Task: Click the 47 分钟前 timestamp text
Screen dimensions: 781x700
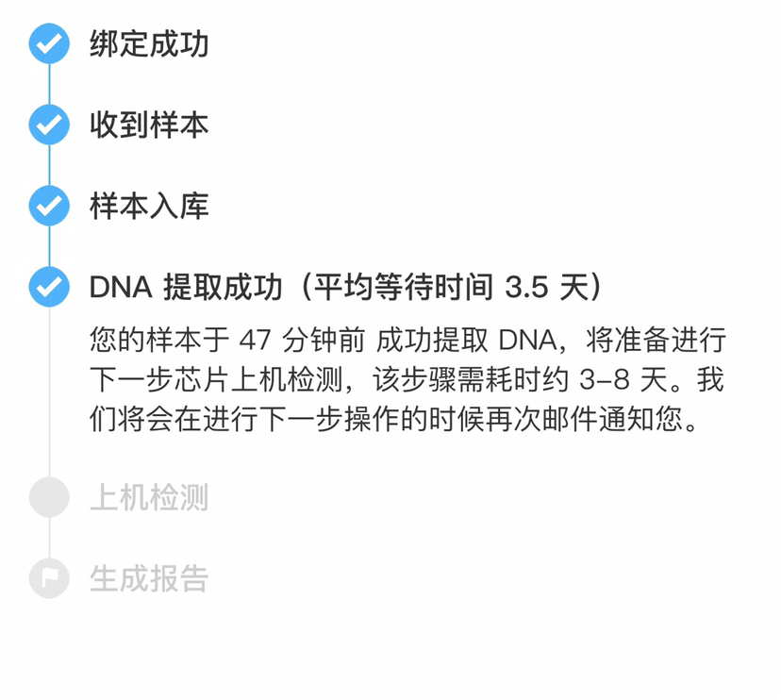Action: point(302,341)
